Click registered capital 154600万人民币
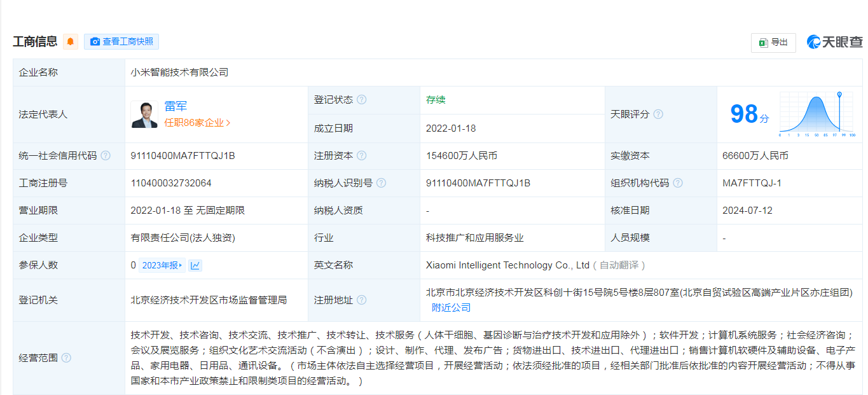 (462, 156)
